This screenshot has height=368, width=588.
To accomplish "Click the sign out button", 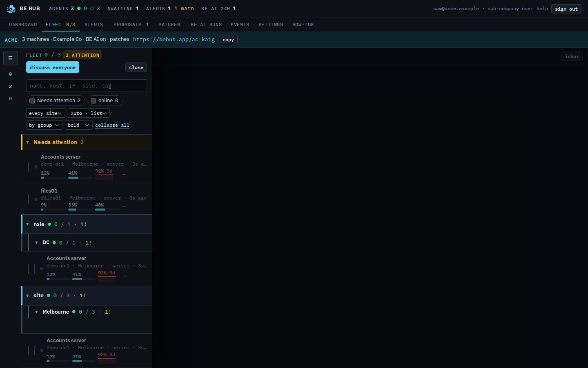I will [566, 9].
